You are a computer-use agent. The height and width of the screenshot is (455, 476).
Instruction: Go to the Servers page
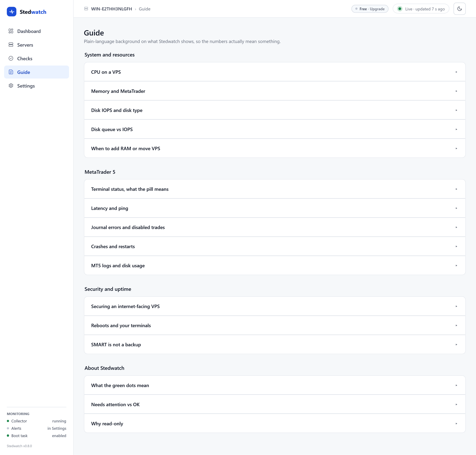[37, 45]
